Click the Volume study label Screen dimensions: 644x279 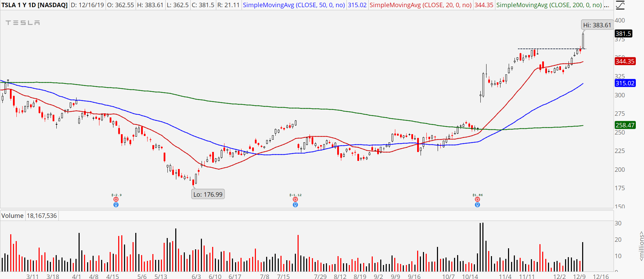[x=13, y=216]
